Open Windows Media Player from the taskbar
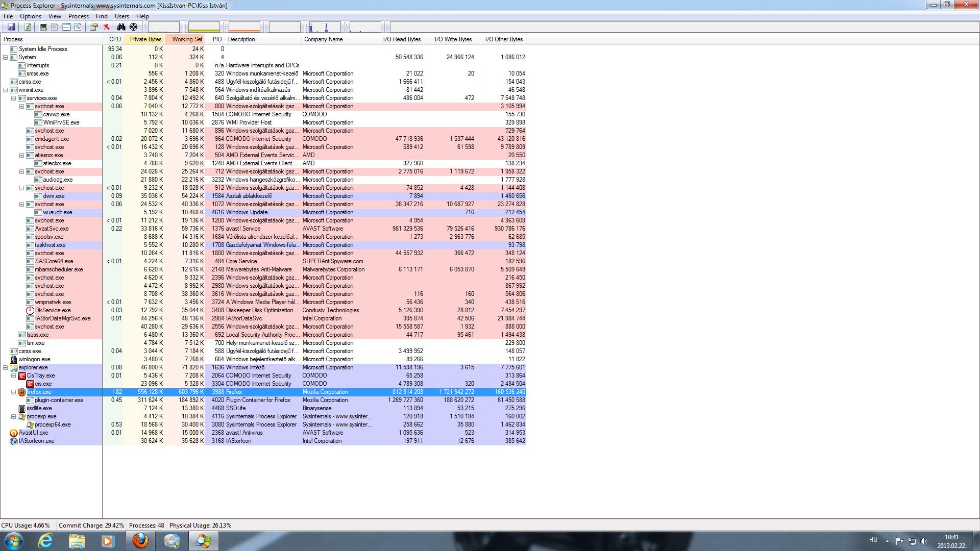980x551 pixels. (108, 541)
